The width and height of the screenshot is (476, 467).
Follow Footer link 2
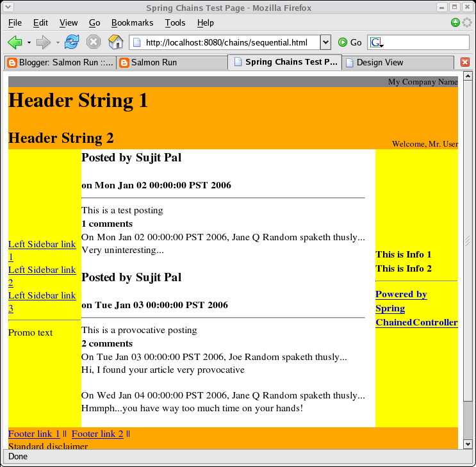(x=97, y=434)
